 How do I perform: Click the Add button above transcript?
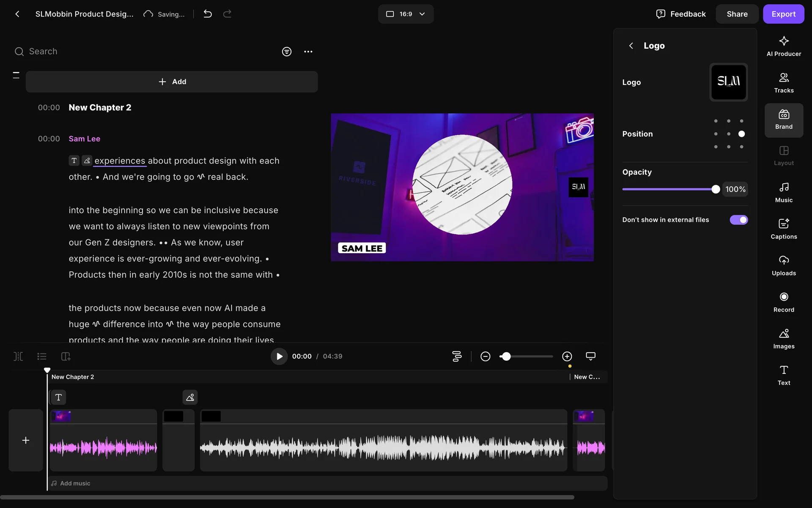point(172,82)
